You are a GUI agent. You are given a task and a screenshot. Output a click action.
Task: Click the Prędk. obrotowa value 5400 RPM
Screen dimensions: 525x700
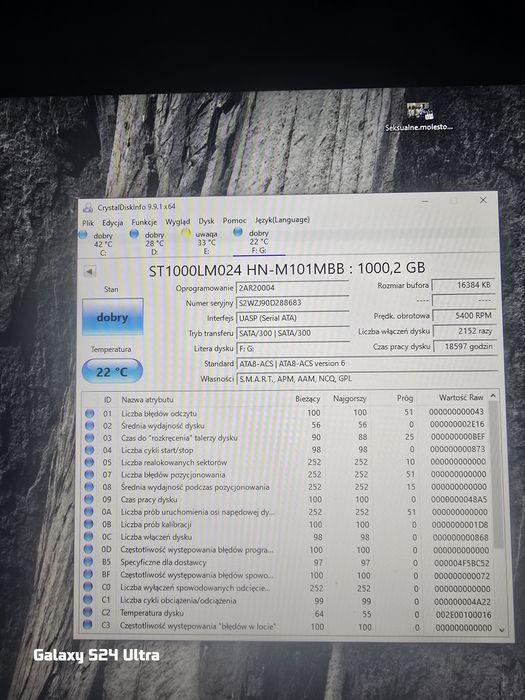point(464,316)
